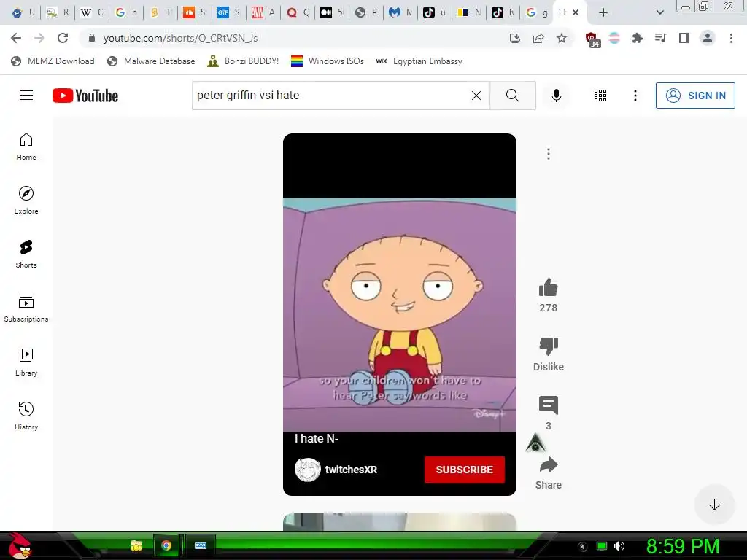Open the Extensions puzzle piece menu
Viewport: 747px width, 560px height.
(x=637, y=38)
